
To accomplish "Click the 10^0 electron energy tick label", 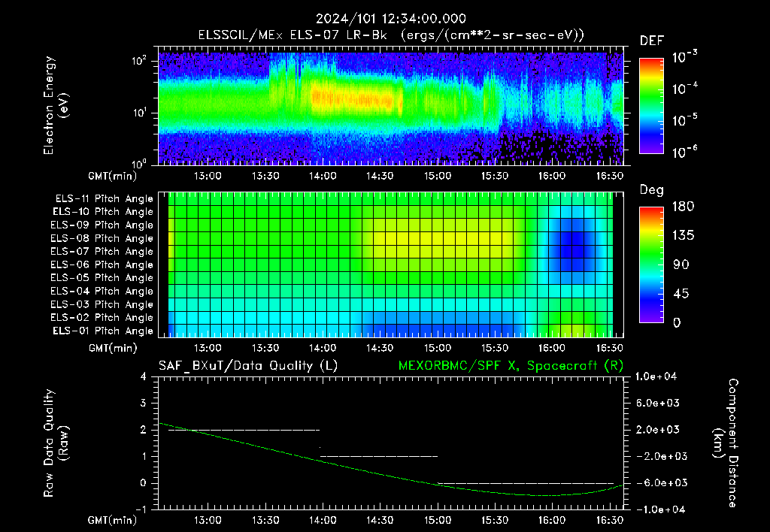I will pos(139,163).
